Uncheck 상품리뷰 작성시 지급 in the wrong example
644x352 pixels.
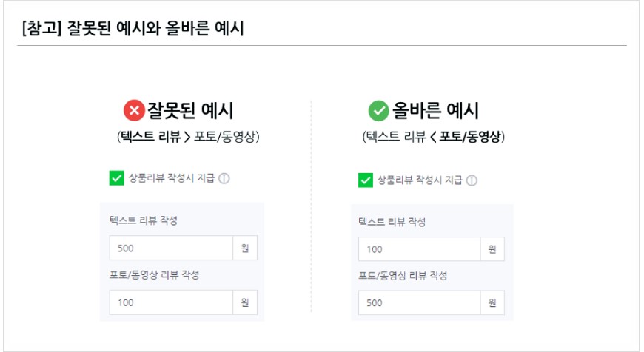[x=116, y=177]
